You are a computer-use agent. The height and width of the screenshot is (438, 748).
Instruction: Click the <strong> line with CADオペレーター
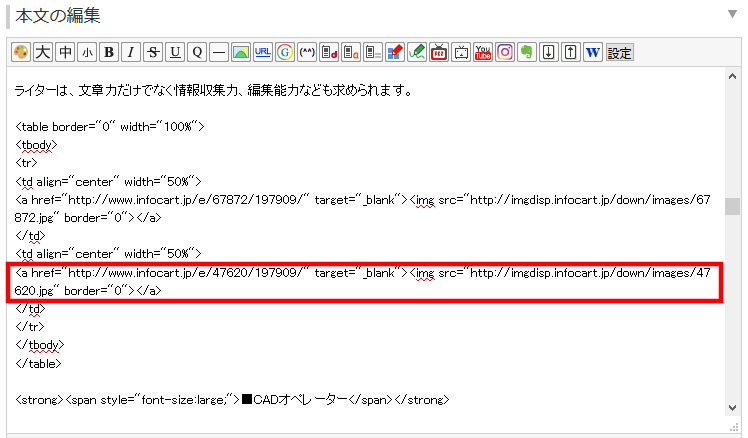click(x=232, y=399)
